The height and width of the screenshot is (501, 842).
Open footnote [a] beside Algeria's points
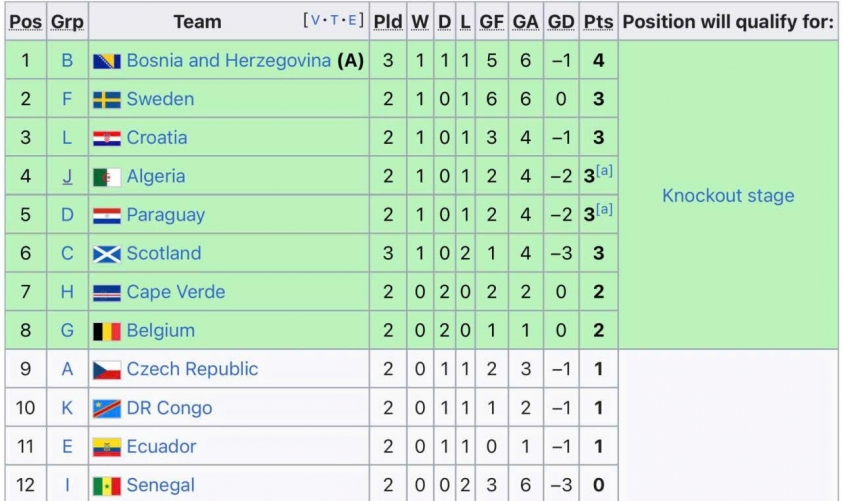(604, 171)
